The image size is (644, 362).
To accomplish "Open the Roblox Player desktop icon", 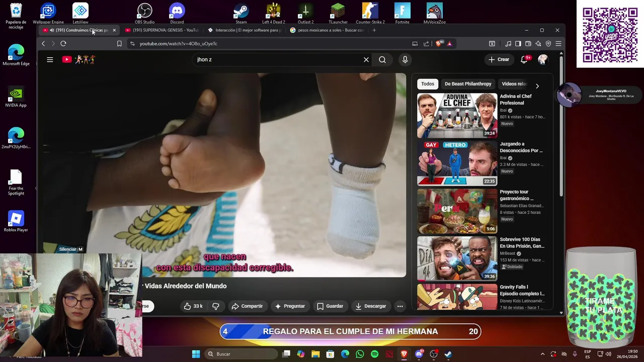I will click(16, 221).
